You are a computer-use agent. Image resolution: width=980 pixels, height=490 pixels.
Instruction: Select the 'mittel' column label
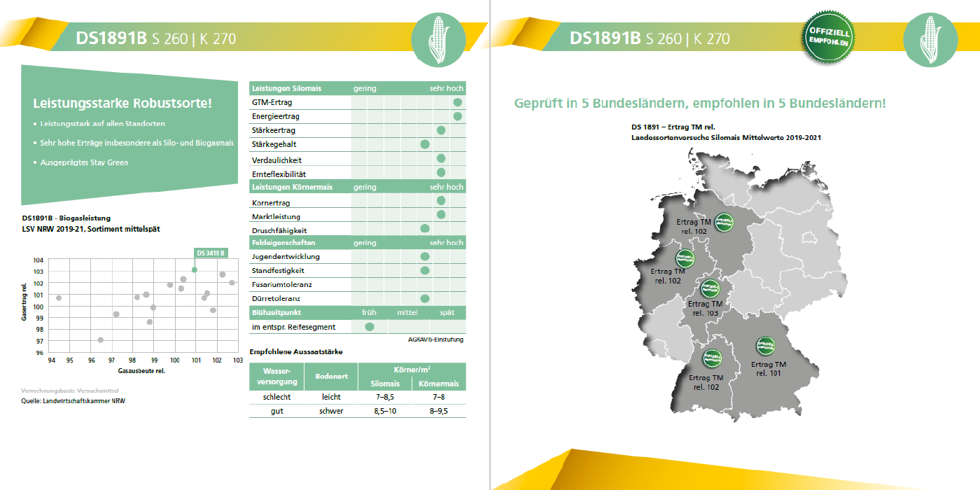(407, 313)
